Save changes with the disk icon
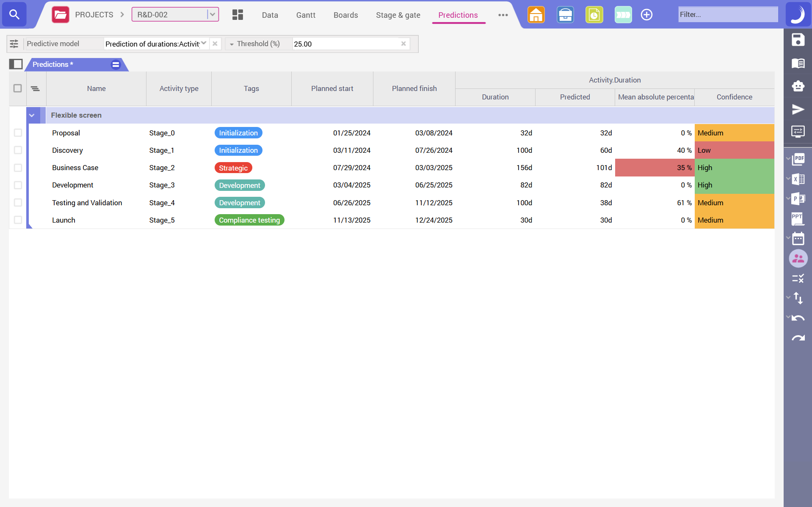 pyautogui.click(x=798, y=40)
